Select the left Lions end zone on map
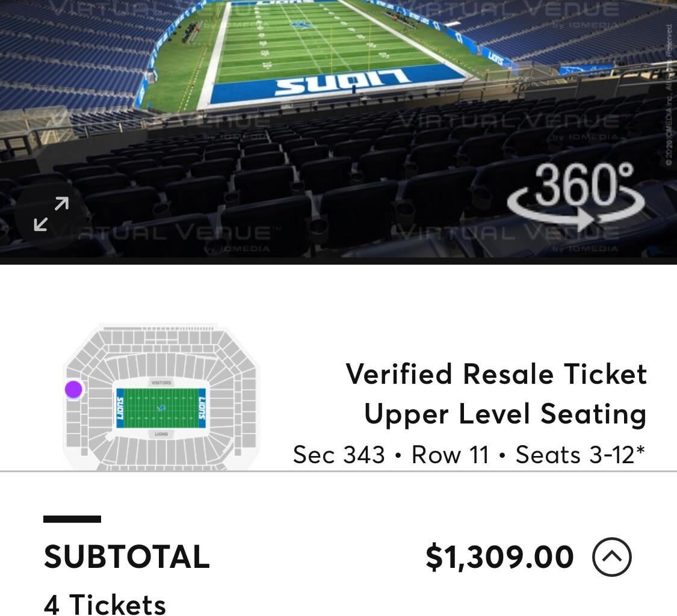677x616 pixels. click(120, 408)
